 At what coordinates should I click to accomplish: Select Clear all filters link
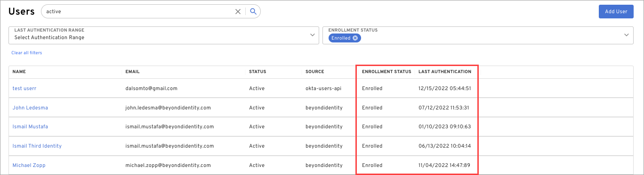click(27, 53)
